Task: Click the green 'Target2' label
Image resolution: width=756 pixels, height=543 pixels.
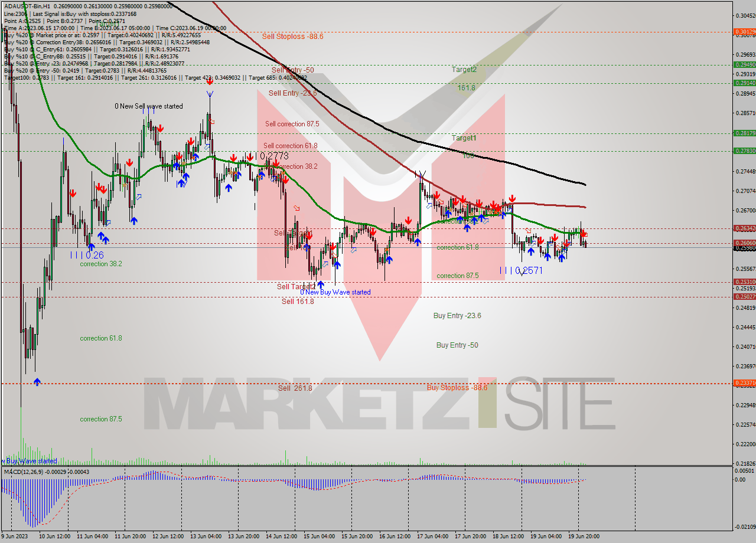Action: pos(464,70)
